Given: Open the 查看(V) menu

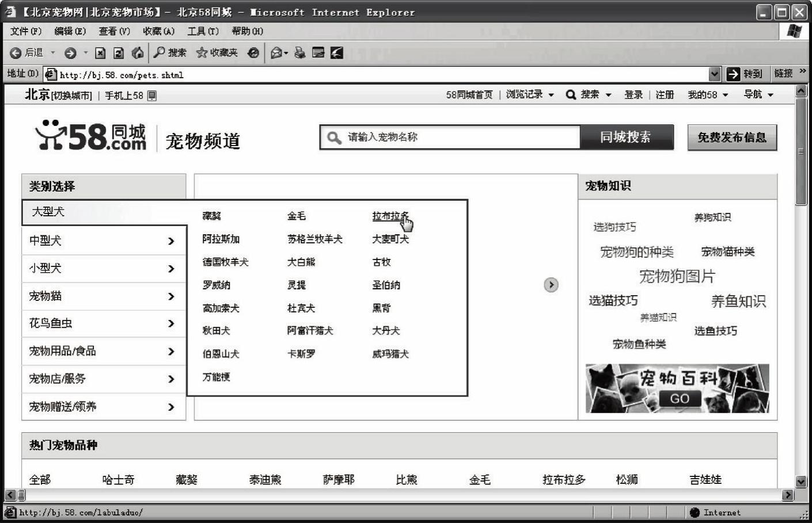Looking at the screenshot, I should coord(115,31).
